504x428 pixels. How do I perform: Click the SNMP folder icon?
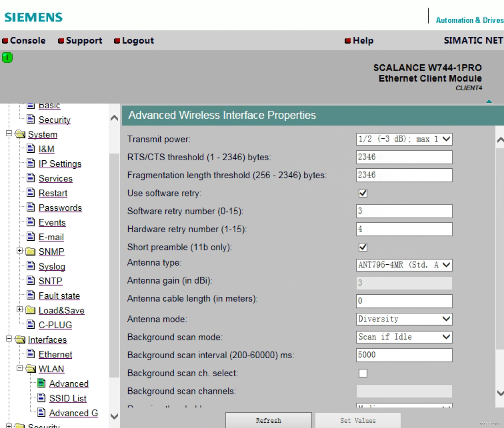(x=31, y=251)
